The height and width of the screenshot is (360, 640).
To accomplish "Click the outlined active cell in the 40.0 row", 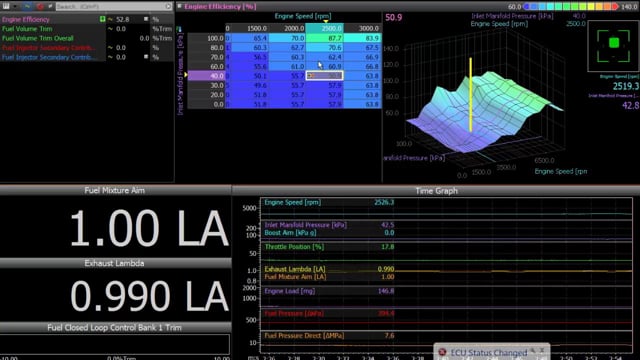I will [x=324, y=76].
